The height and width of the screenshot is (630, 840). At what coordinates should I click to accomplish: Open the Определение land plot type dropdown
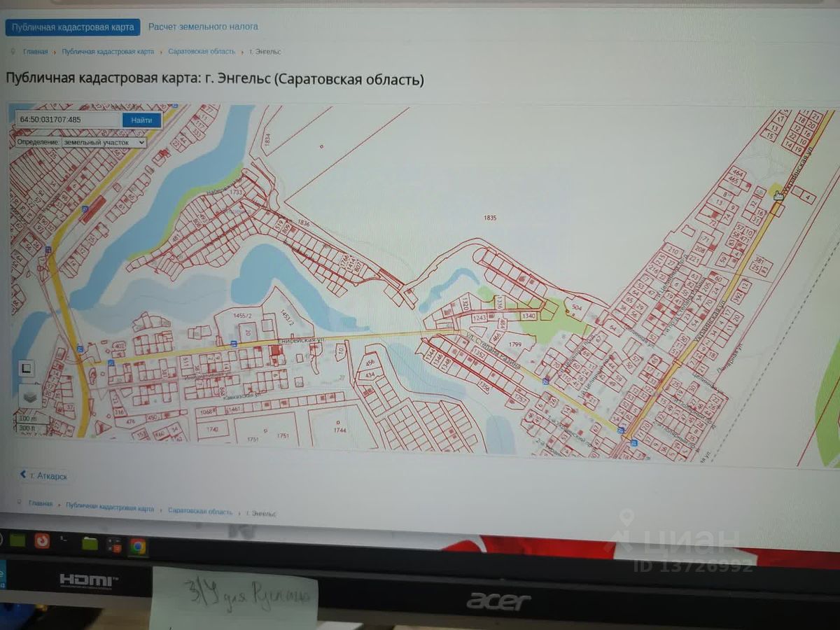104,142
